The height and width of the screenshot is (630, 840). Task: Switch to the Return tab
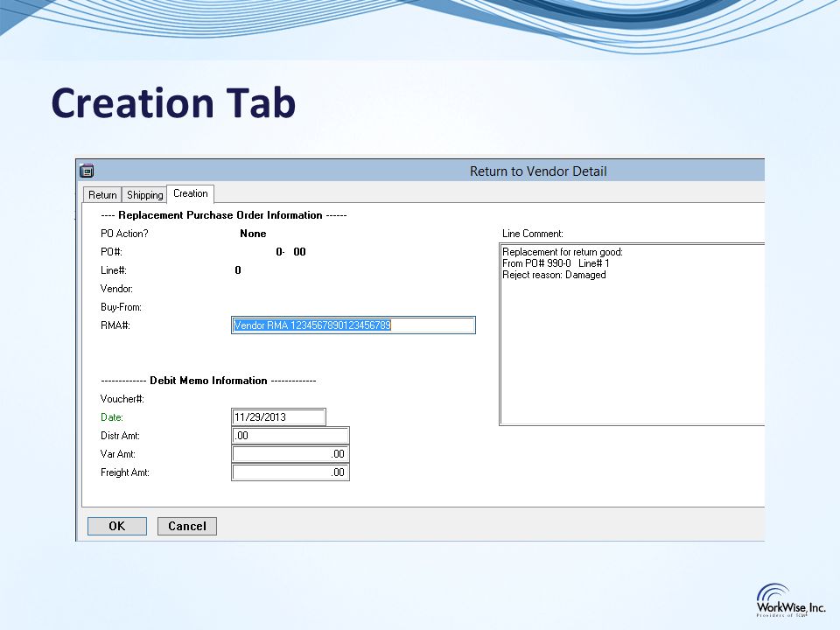point(102,194)
